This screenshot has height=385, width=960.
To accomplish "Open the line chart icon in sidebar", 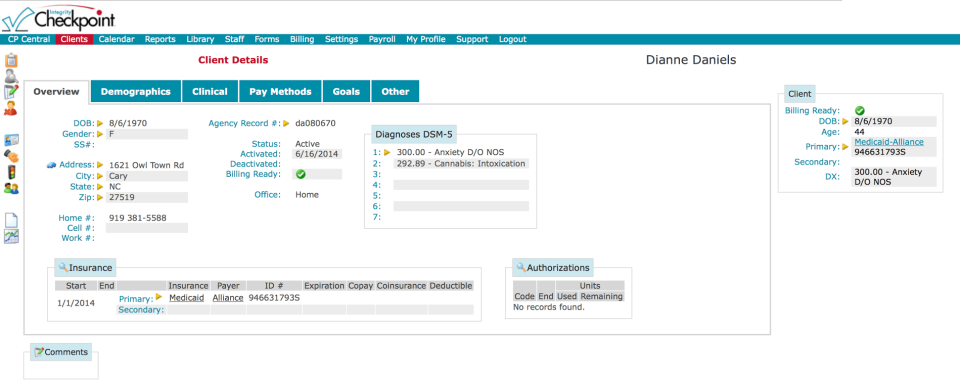I will click(11, 236).
